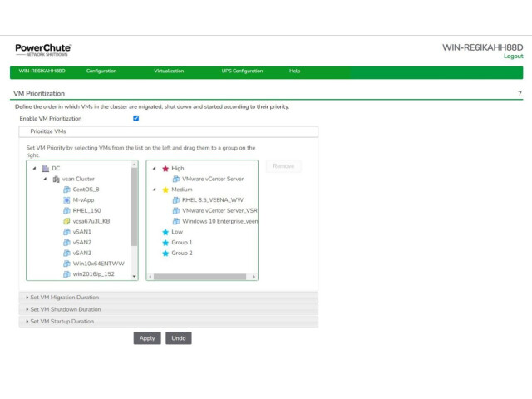Expand Set VM Startup Duration section
This screenshot has height=399, width=532.
click(x=169, y=322)
